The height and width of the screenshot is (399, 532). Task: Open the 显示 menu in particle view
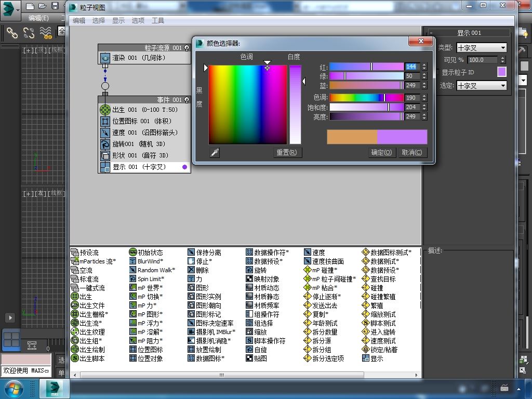118,21
